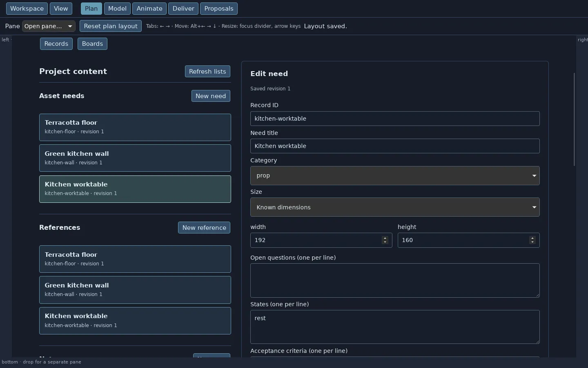The width and height of the screenshot is (588, 368).
Task: Switch to the Deliver tab
Action: click(x=183, y=9)
